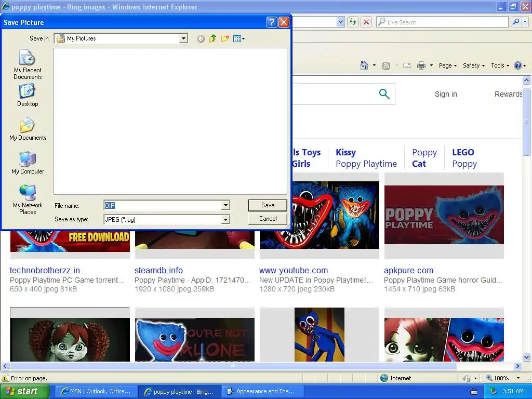The width and height of the screenshot is (532, 399).
Task: Go up one folder level icon
Action: (x=212, y=38)
